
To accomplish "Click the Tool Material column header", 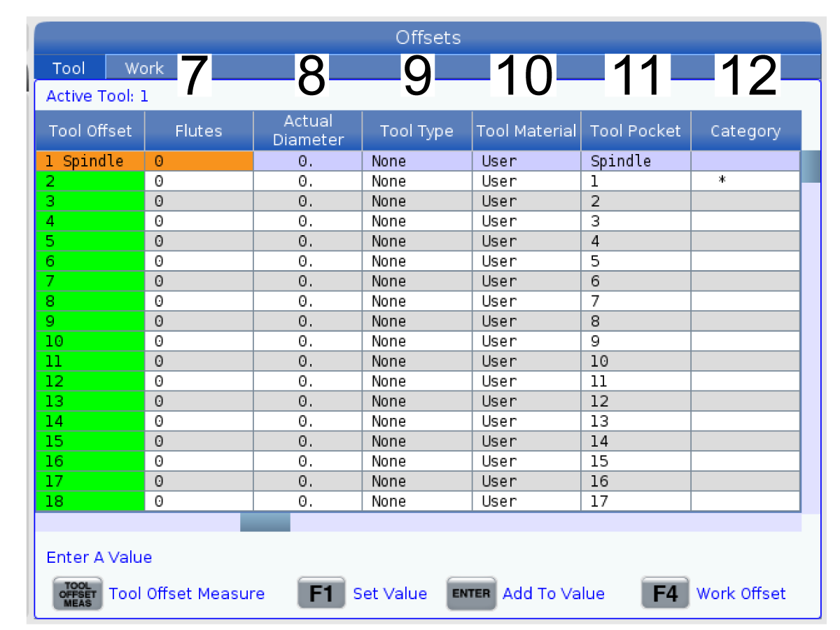I will tap(526, 131).
